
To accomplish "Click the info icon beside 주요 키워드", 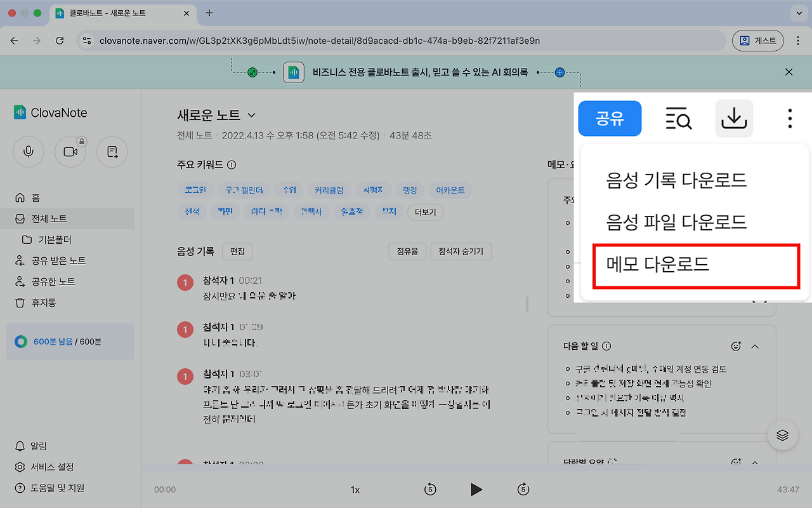I will (232, 165).
